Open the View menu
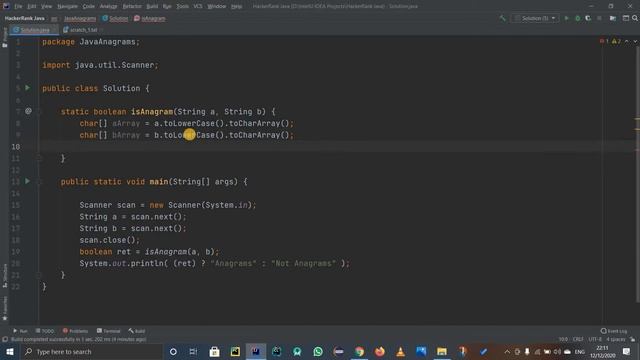This screenshot has height=360, width=640. click(47, 6)
